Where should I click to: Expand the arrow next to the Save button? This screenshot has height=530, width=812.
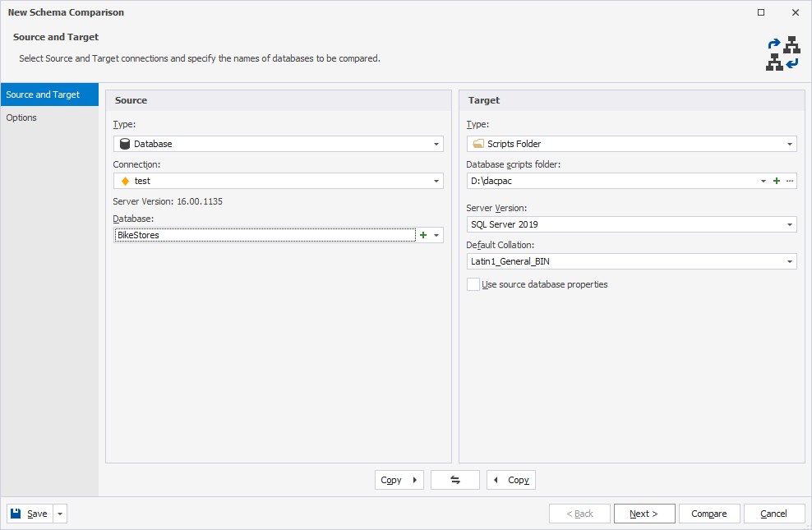point(58,513)
